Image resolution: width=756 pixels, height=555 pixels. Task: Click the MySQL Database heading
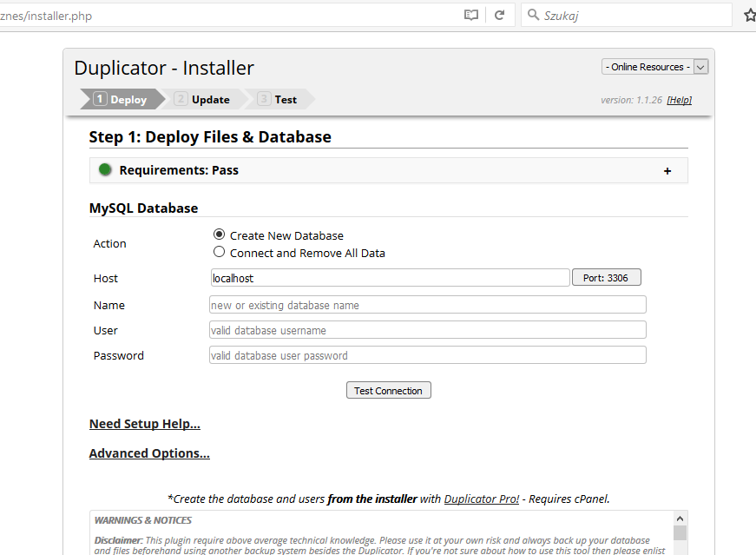pyautogui.click(x=144, y=208)
